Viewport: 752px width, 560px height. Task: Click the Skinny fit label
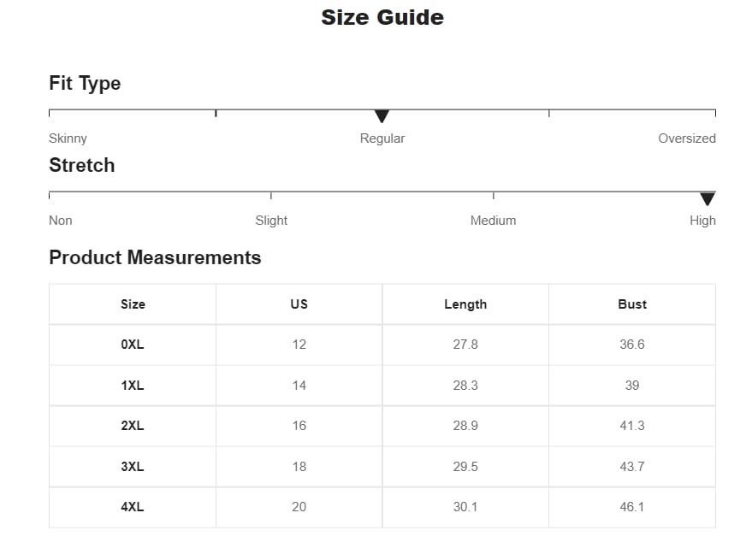pyautogui.click(x=68, y=139)
